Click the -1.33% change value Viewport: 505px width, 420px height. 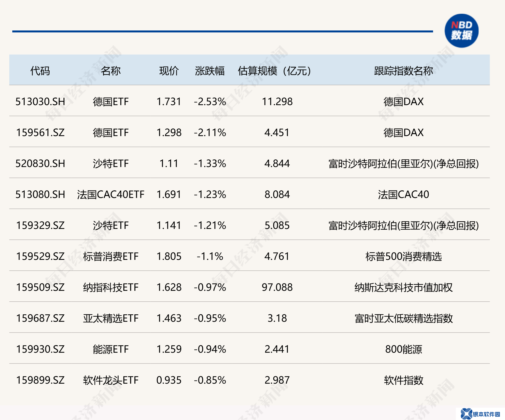tap(210, 164)
